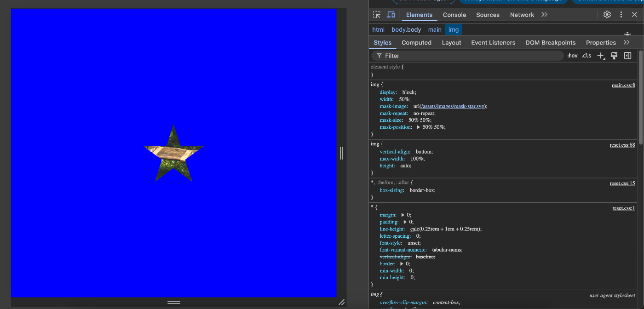Expand the border shorthand triangle
The height and width of the screenshot is (309, 644).
tap(402, 264)
